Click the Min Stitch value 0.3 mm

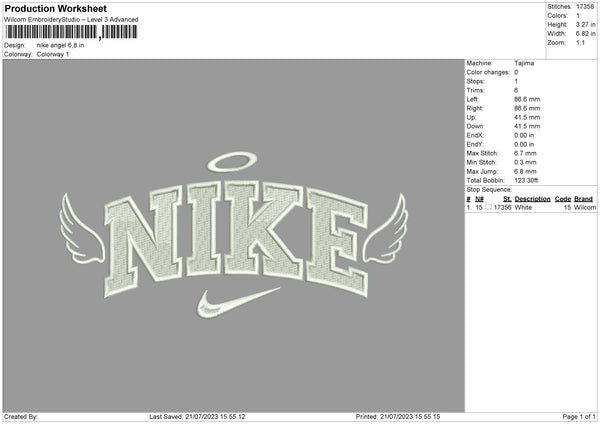pyautogui.click(x=525, y=162)
